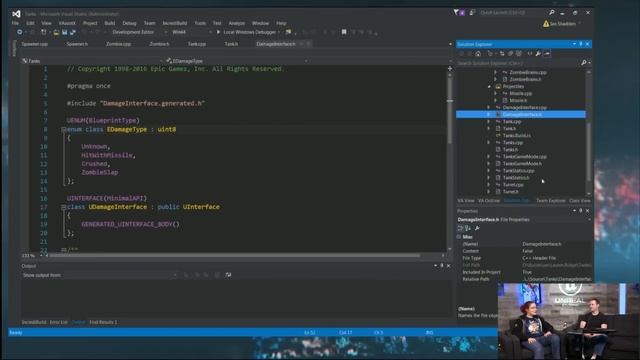This screenshot has height=360, width=640.
Task: Toggle word wrap in Output panel
Action: point(228,276)
